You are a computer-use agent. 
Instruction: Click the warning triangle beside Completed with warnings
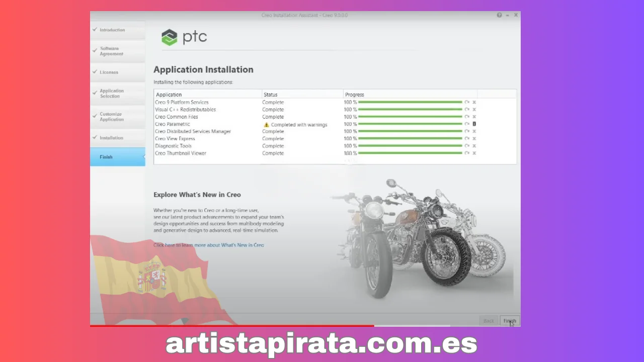(267, 124)
